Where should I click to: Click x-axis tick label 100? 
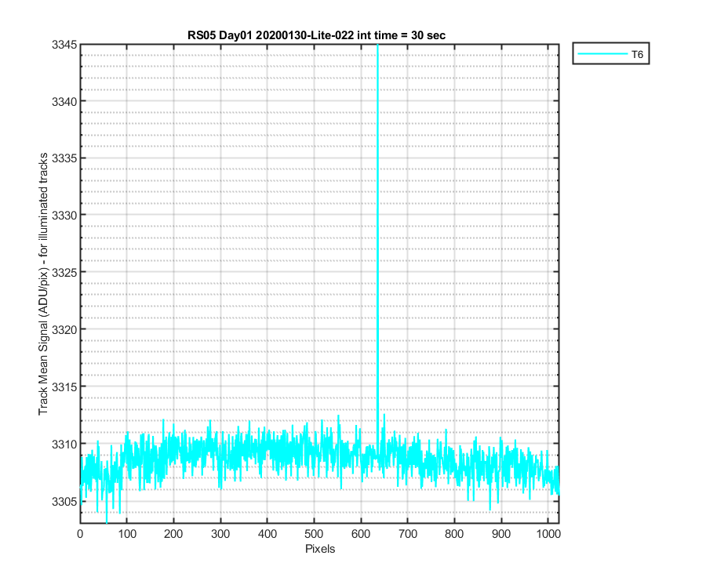(127, 534)
